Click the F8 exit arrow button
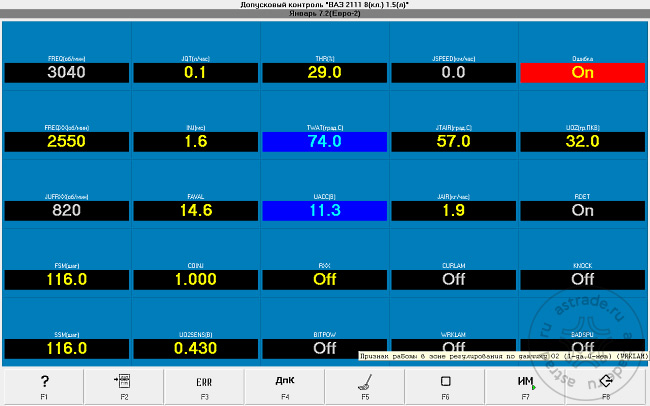650x406 pixels. pos(606,387)
